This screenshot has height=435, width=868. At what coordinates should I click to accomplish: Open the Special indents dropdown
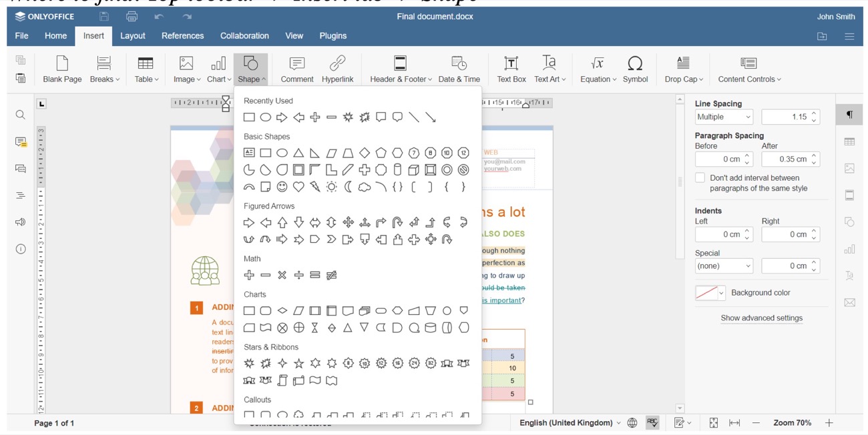724,266
